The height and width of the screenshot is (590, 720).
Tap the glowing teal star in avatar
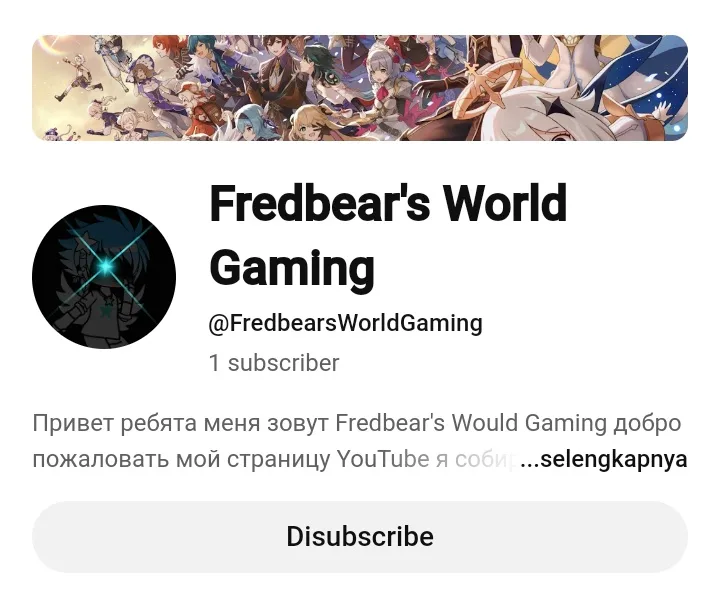pos(107,265)
